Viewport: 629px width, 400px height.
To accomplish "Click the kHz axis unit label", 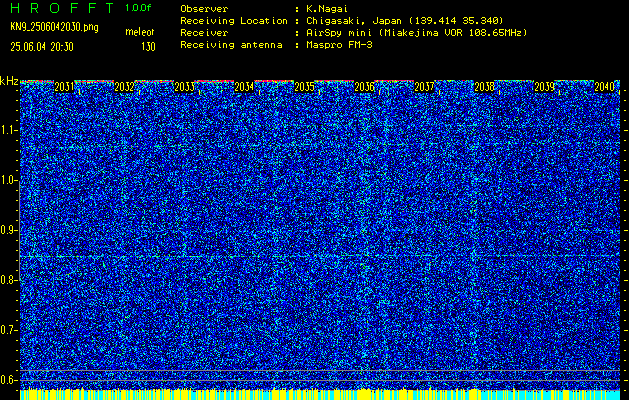I will 9,81.
